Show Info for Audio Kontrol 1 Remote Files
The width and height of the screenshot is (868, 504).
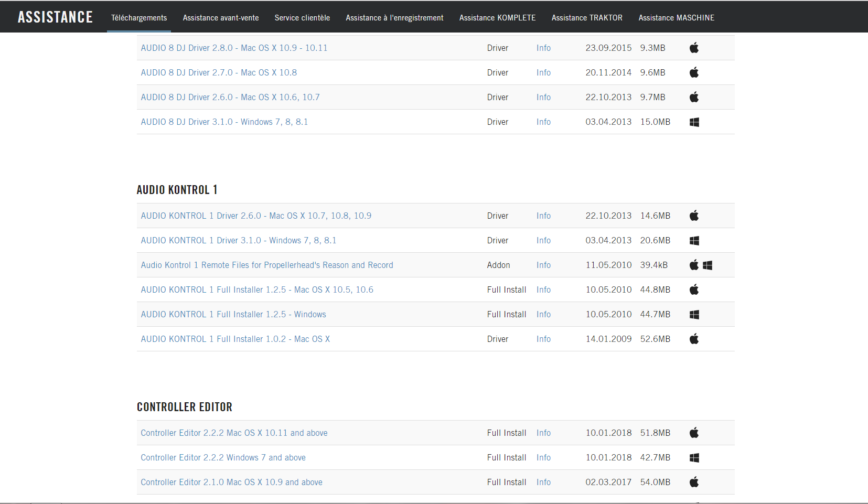pyautogui.click(x=543, y=265)
